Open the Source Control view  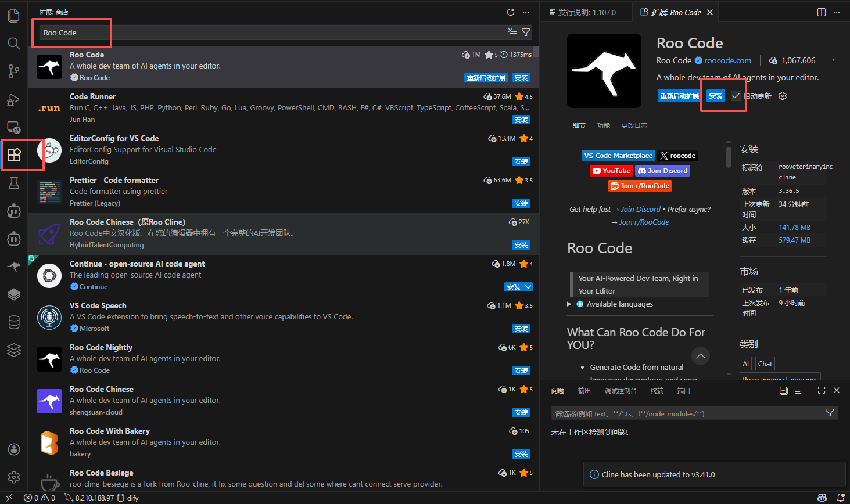(x=13, y=71)
